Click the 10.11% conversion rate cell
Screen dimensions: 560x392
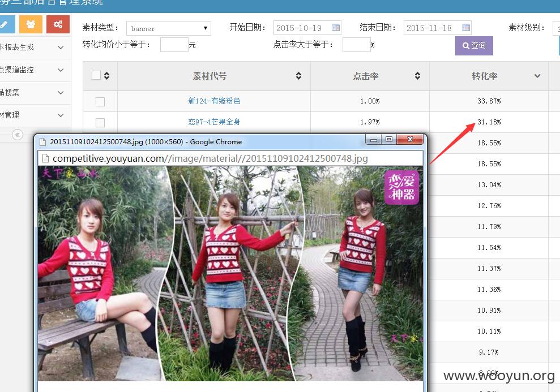[489, 331]
